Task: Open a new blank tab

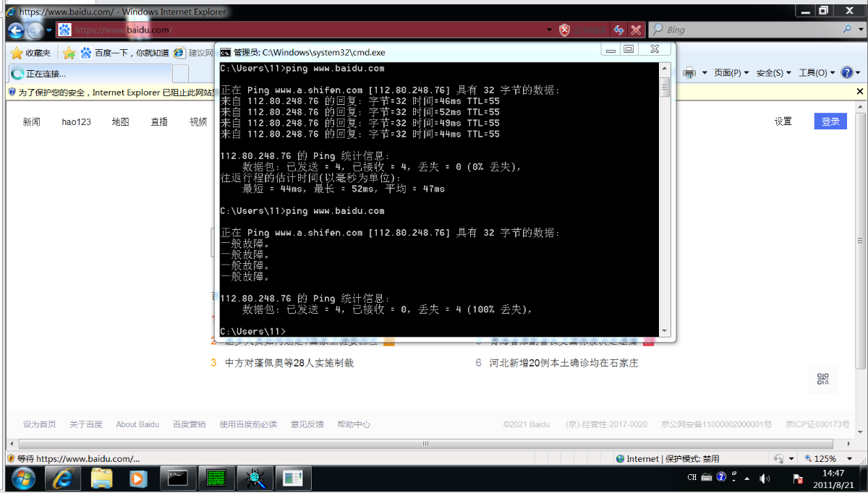Action: coord(180,73)
